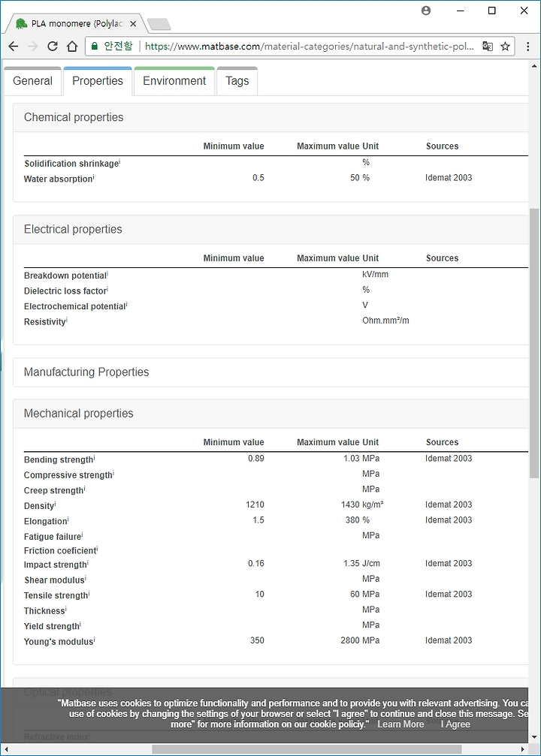Show info for Resistivity

click(67, 319)
